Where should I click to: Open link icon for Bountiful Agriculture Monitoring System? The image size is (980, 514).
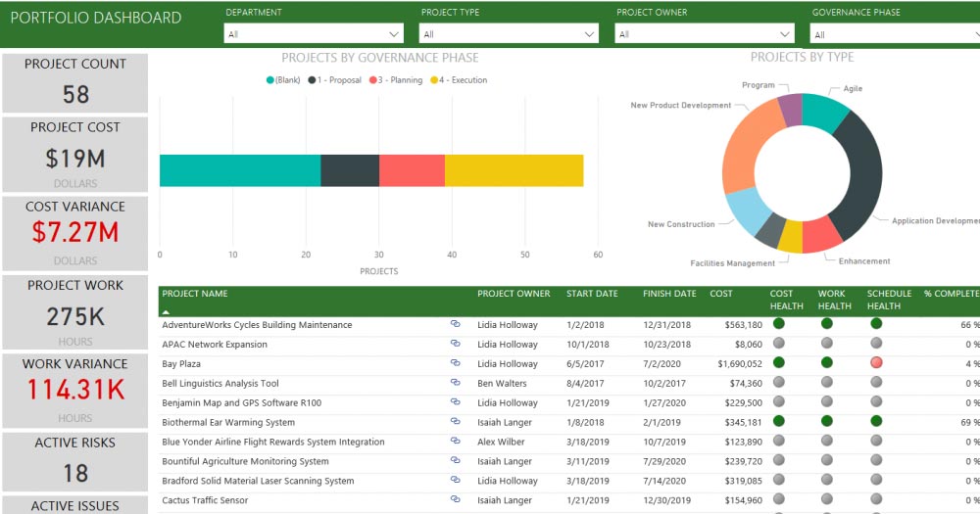click(455, 460)
